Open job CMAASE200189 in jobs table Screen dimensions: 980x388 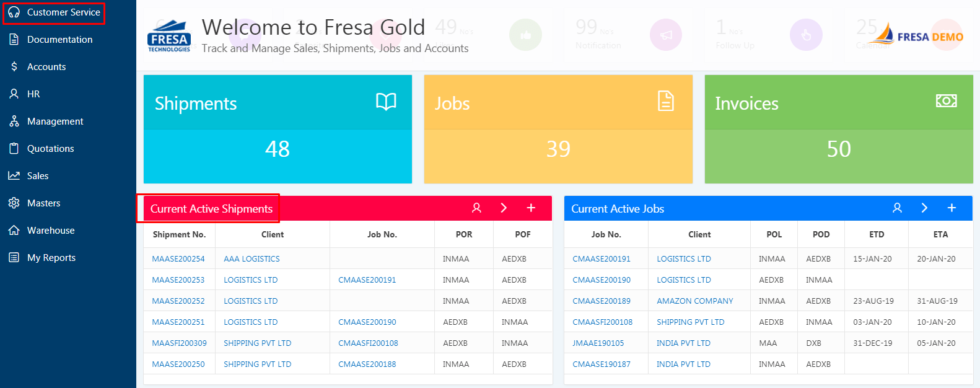[602, 301]
